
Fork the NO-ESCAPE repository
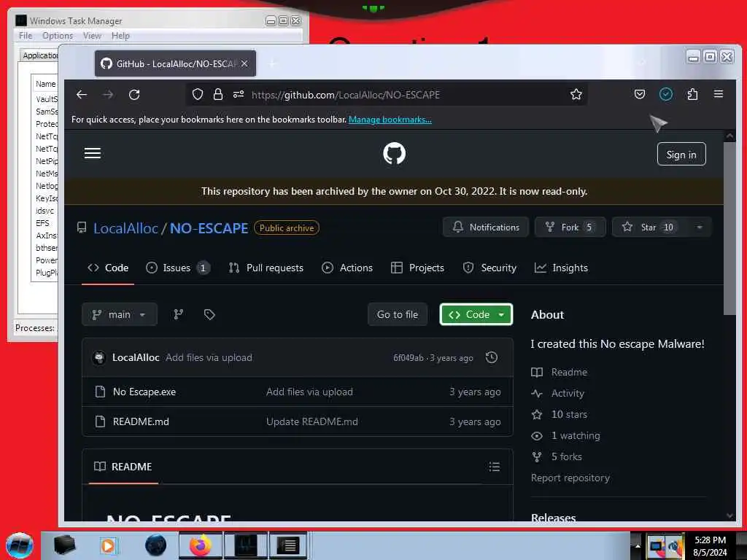[x=570, y=227]
